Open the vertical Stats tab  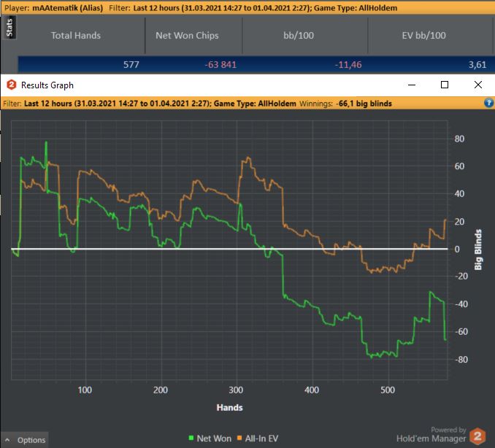9,29
